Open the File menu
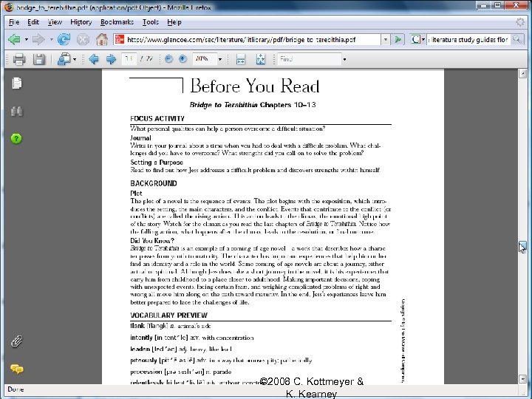The height and width of the screenshot is (399, 532). [x=13, y=22]
